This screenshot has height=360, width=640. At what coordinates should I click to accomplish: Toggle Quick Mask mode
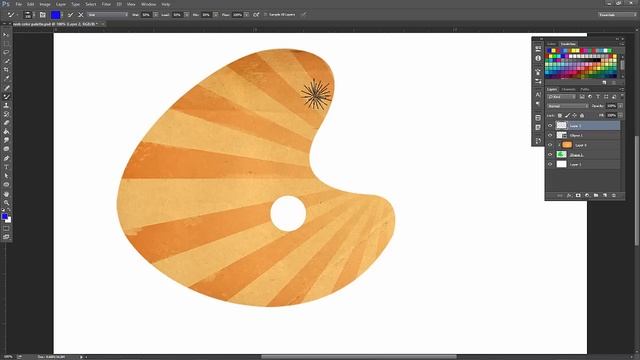coord(6,229)
